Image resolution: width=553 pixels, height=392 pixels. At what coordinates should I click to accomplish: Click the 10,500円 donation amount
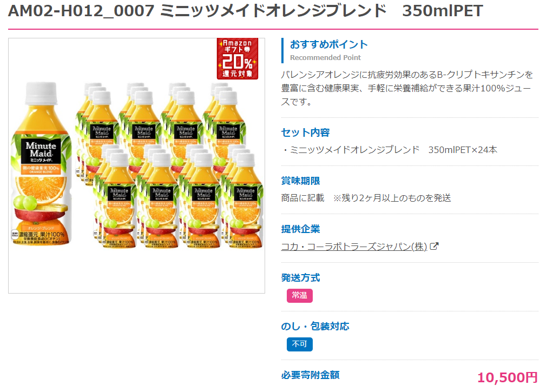point(508,377)
